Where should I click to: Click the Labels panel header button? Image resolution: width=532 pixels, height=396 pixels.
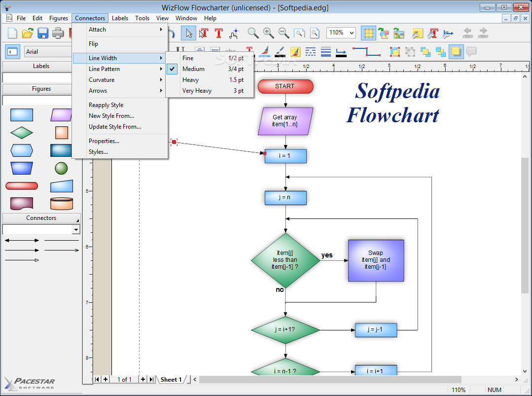[x=41, y=66]
